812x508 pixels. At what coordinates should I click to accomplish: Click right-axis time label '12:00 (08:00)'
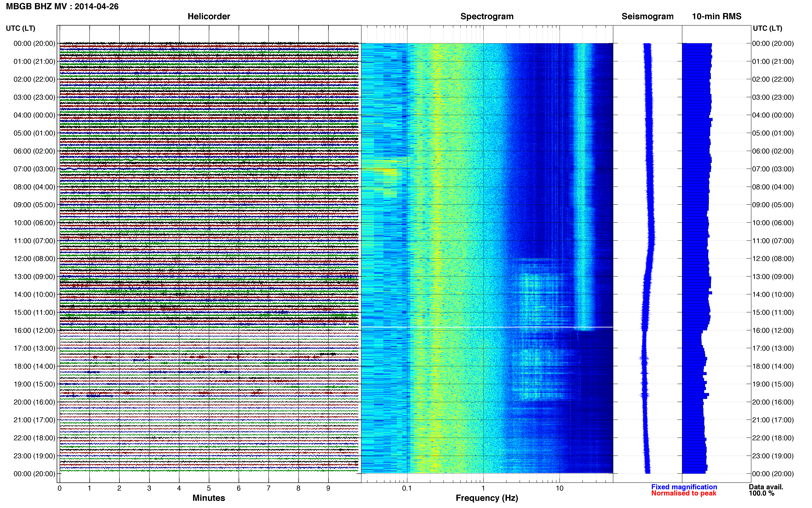(773, 259)
